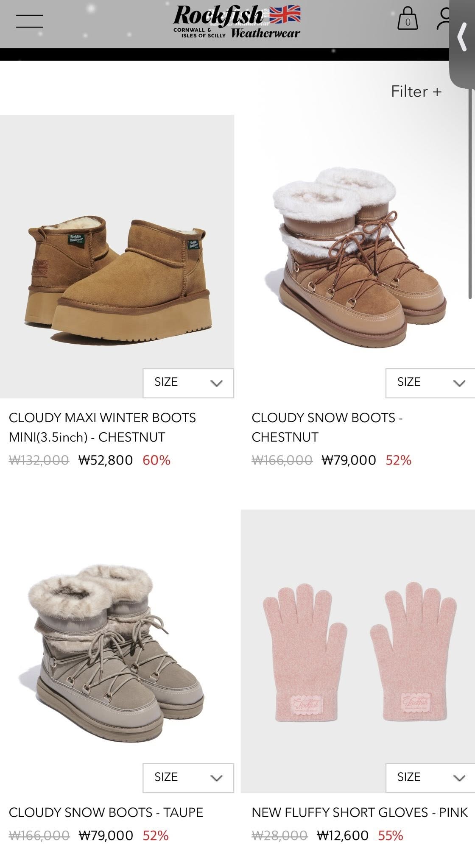Open the shopping bag cart icon

[408, 18]
